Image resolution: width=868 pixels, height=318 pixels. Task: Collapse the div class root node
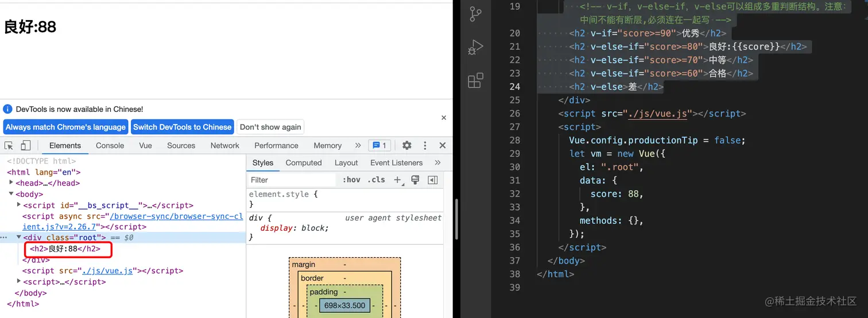19,237
